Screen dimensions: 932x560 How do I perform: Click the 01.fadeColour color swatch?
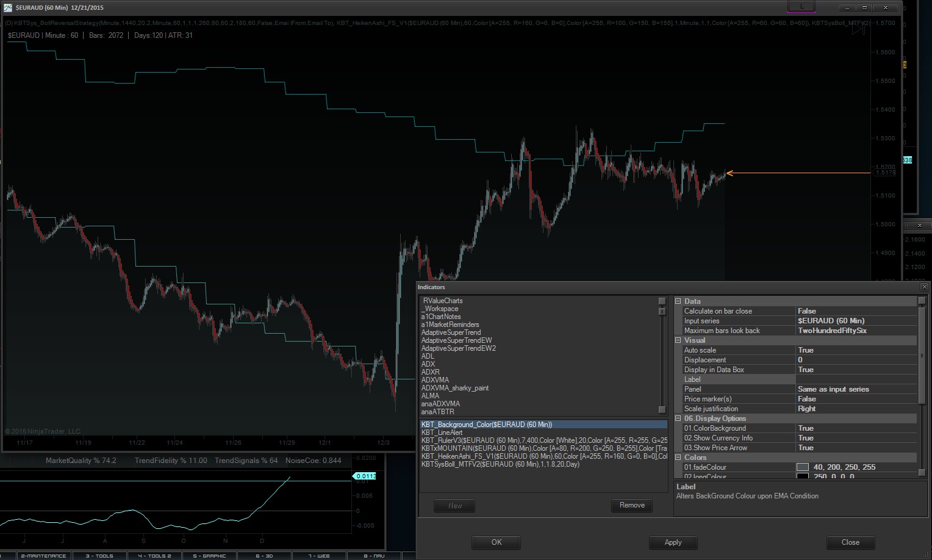pos(803,467)
